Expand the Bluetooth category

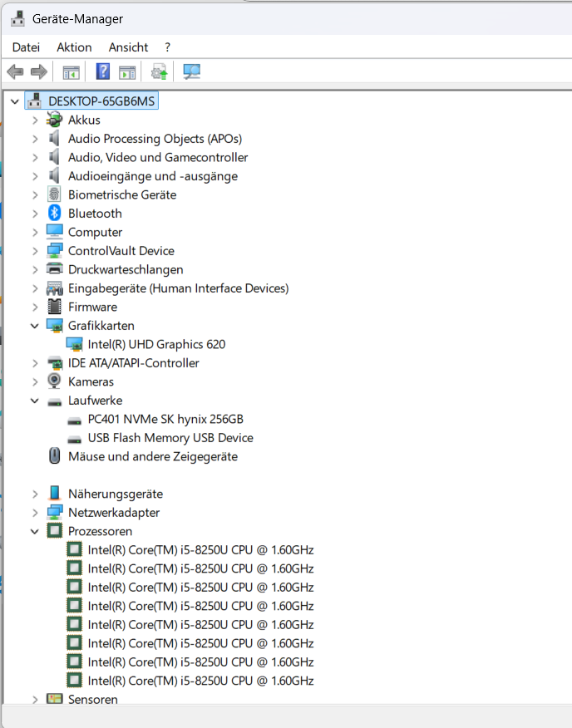35,214
